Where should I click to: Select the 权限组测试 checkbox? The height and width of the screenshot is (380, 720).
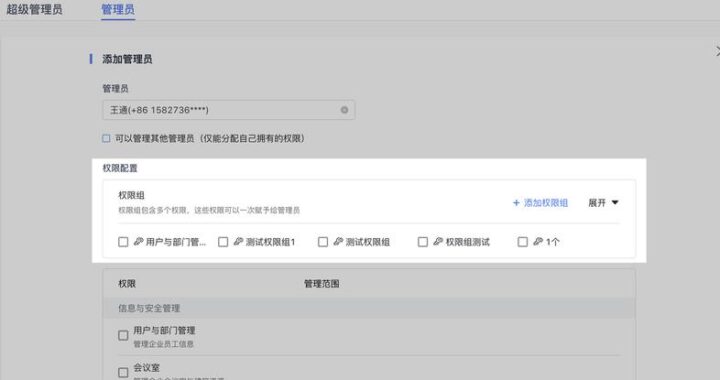(x=423, y=242)
